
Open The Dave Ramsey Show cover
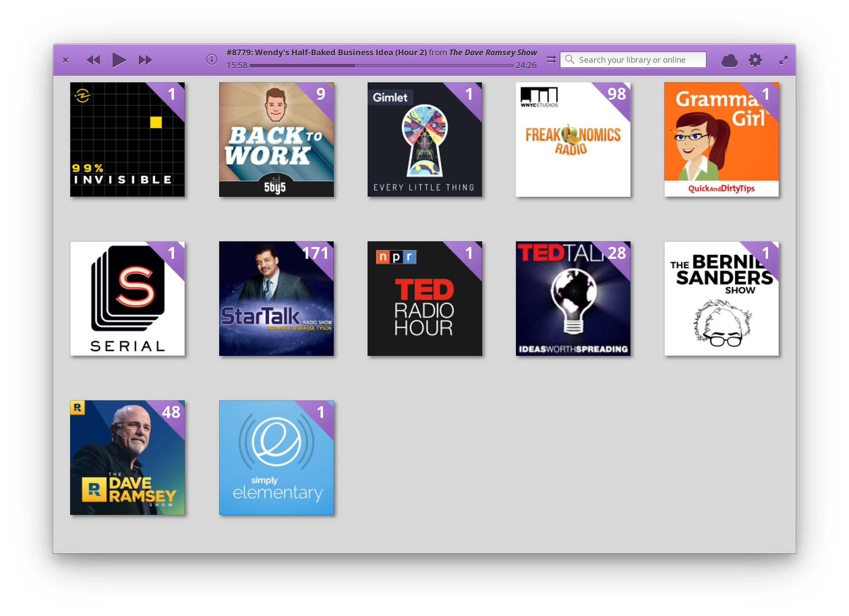pos(127,457)
